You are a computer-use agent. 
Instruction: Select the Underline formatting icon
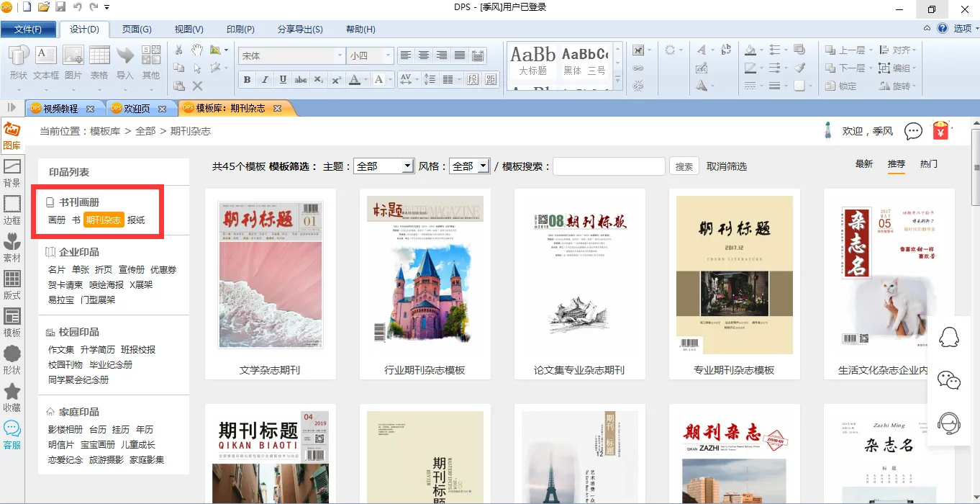pos(283,80)
